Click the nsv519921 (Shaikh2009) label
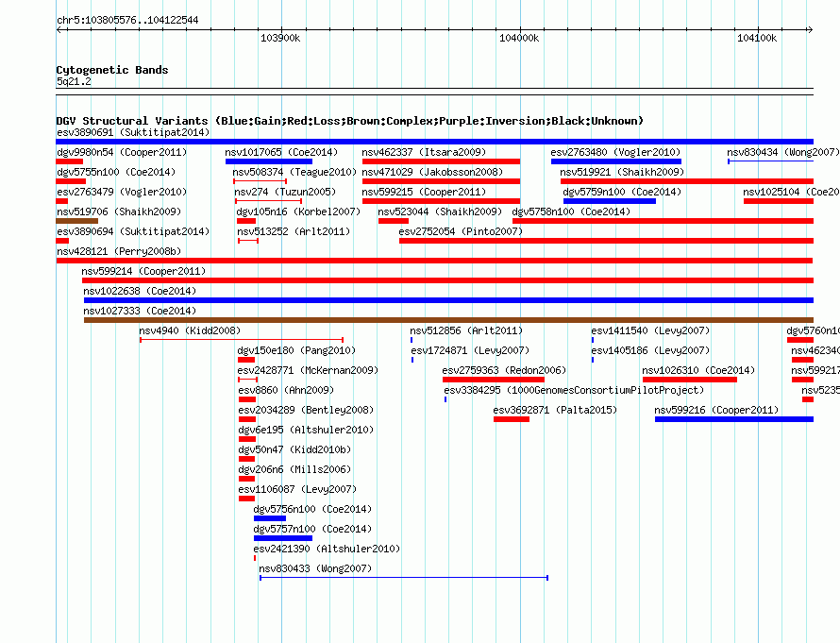Viewport: 840px width, 643px height. coord(622,172)
